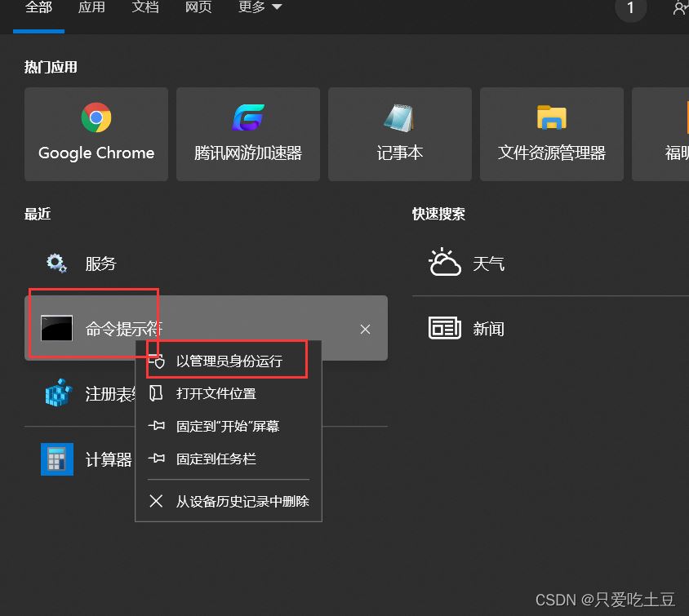Click 从设备历史记录中删除 menu entry

(242, 501)
